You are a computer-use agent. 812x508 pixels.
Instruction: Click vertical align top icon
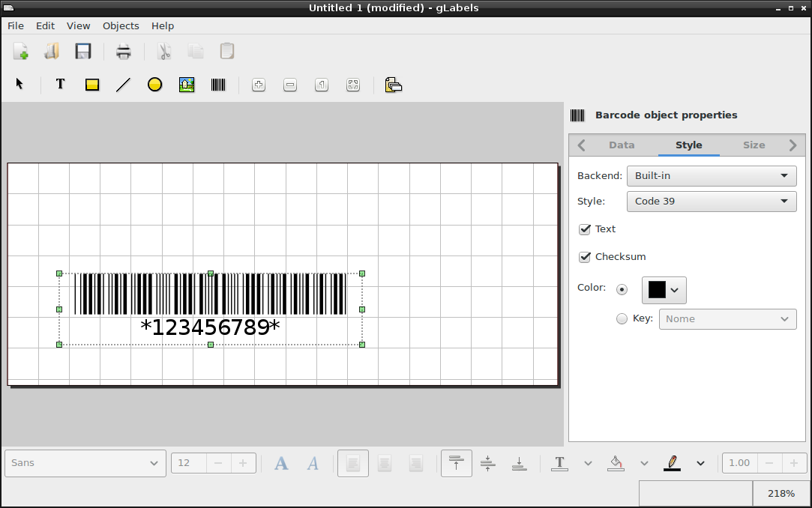tap(456, 463)
